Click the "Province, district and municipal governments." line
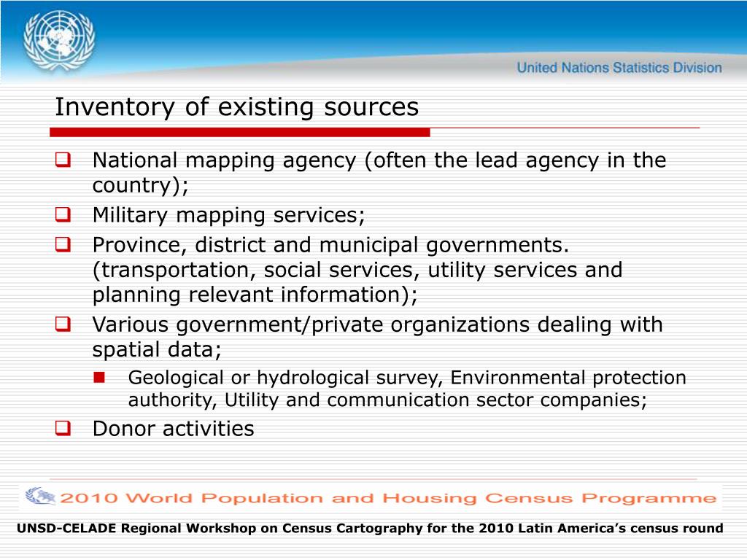 click(331, 245)
